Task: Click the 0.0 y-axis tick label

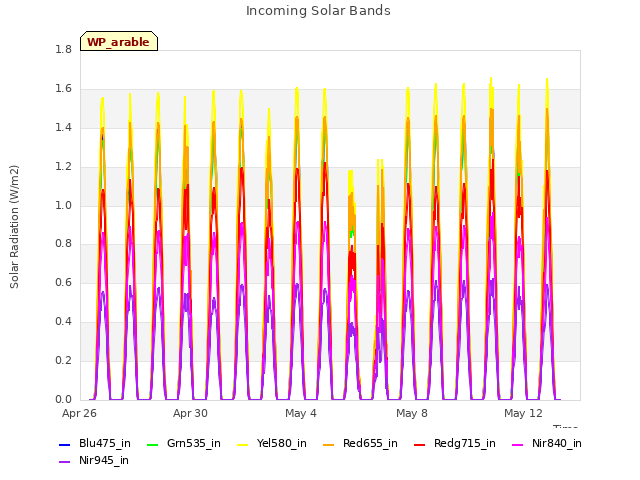Action: click(64, 400)
